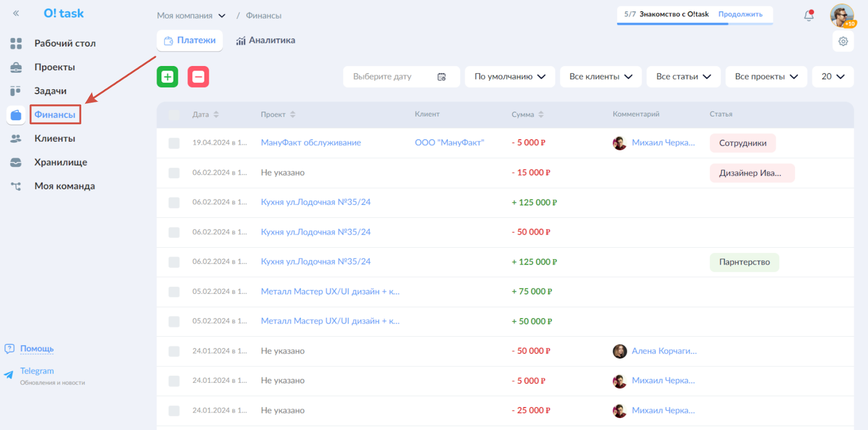Click the Финансы wallet icon
The image size is (868, 430).
point(16,115)
